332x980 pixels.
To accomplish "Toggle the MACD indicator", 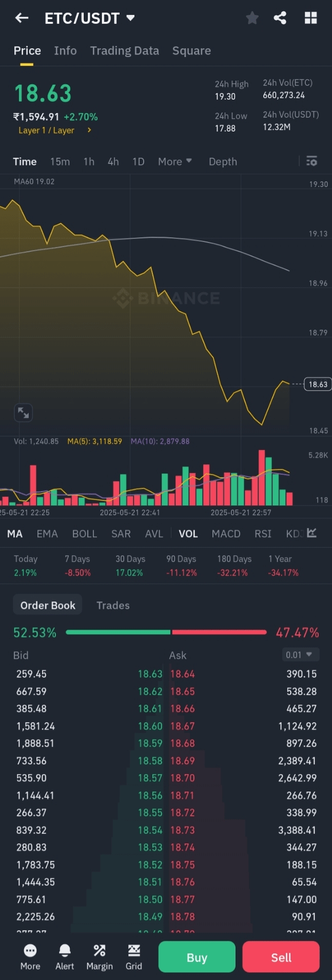I will [x=226, y=534].
